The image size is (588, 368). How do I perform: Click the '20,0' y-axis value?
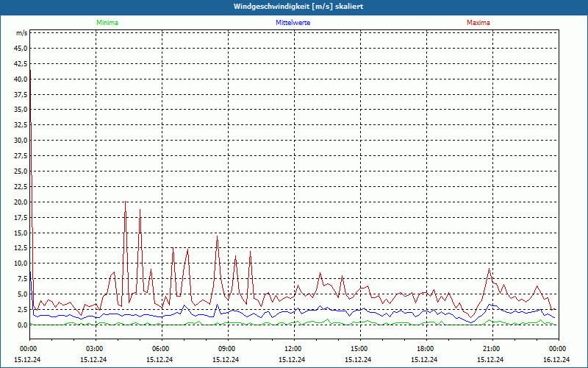click(x=21, y=202)
